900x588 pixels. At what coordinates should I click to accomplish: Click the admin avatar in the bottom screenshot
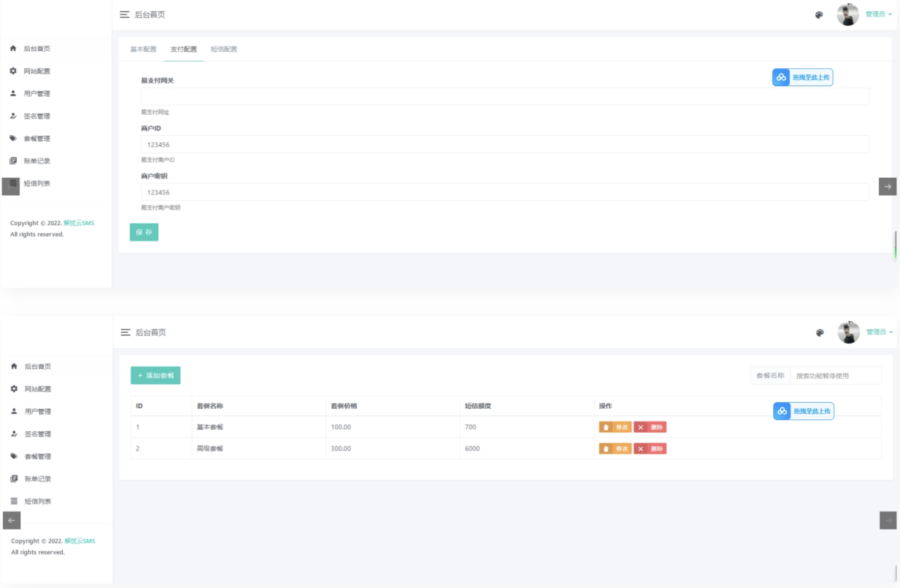click(848, 332)
